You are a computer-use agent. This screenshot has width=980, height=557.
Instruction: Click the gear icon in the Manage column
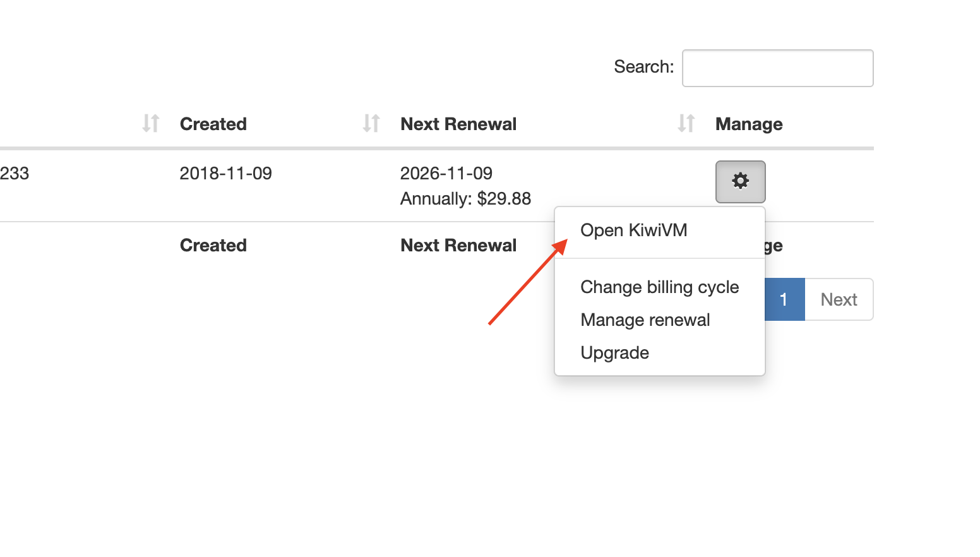tap(740, 182)
